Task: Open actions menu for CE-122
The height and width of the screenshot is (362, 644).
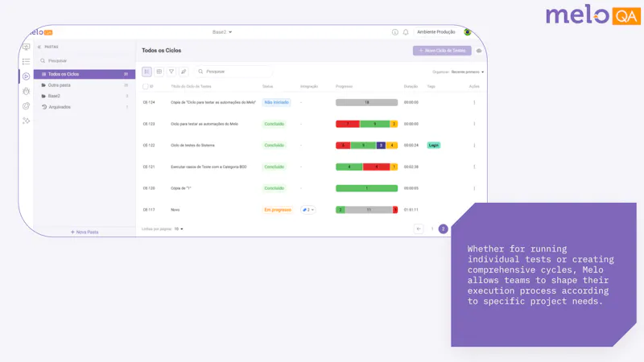Action: [x=474, y=146]
